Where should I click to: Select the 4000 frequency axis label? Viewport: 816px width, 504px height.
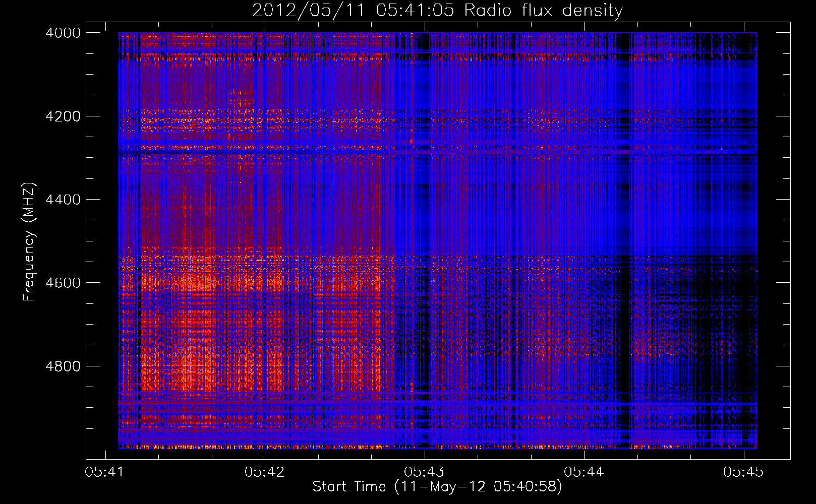[x=63, y=33]
